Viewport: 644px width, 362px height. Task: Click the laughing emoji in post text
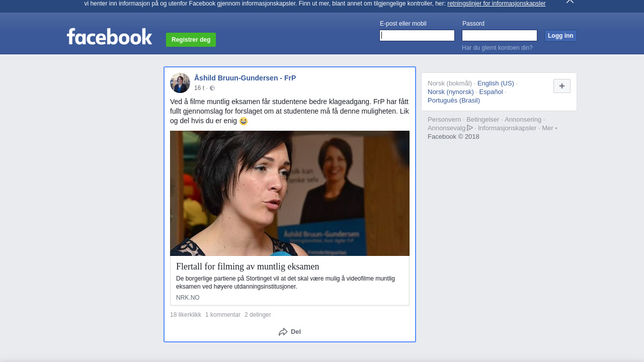click(x=244, y=121)
